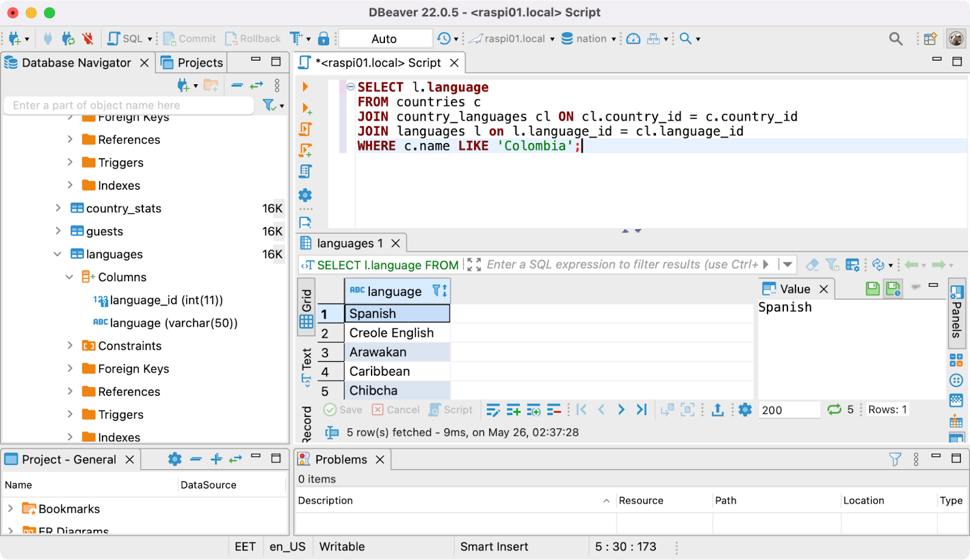Click the Export data upload icon
Image resolution: width=970 pixels, height=560 pixels.
pos(718,410)
